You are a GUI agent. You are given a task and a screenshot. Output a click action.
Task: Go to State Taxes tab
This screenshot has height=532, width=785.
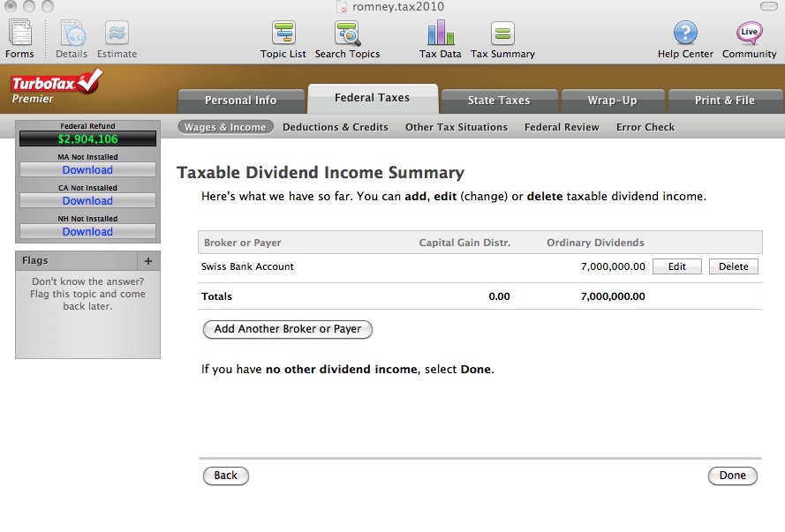[x=499, y=101]
